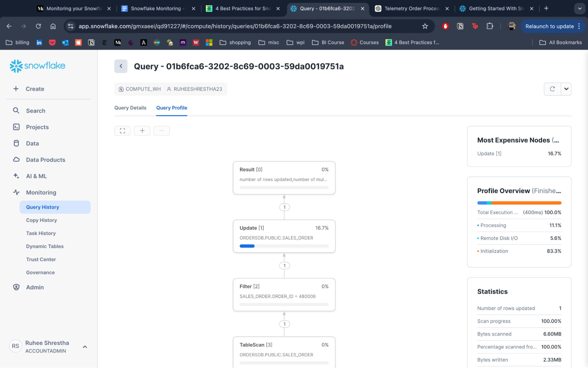Select the TableScan [3] node

coord(284,352)
